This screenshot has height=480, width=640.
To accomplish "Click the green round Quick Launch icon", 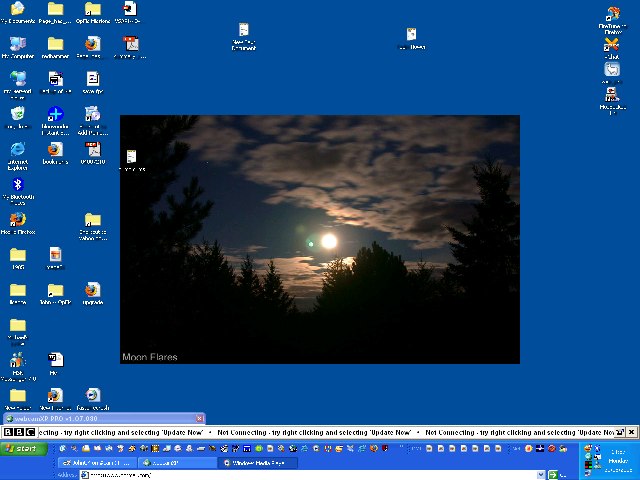I will (x=258, y=449).
